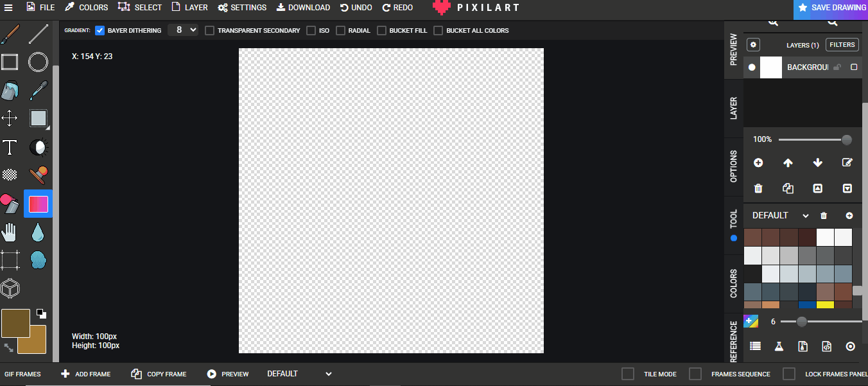
Task: Pick the Eyedropper color picker tool
Action: click(x=39, y=91)
